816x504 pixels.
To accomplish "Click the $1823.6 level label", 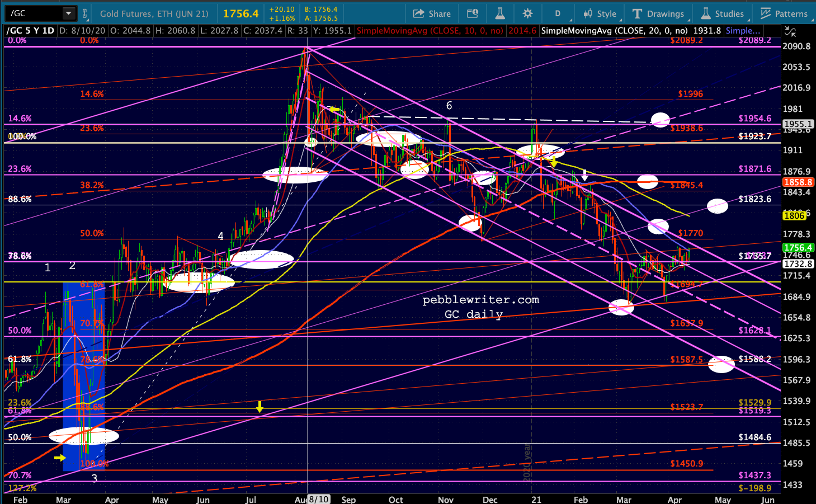I will [754, 199].
